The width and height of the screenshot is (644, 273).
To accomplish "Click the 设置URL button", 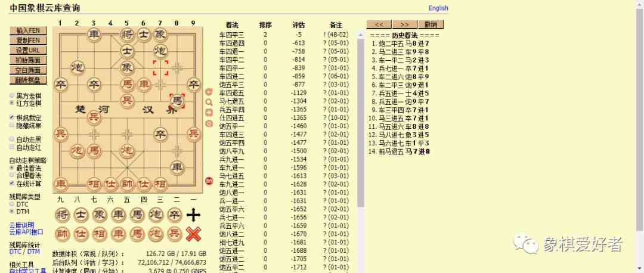I will tap(28, 51).
